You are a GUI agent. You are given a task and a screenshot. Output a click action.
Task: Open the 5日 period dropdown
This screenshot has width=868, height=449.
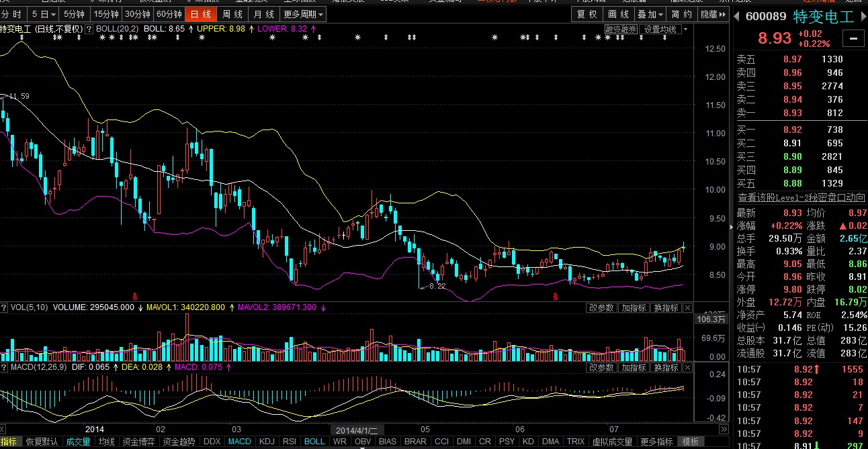point(44,14)
